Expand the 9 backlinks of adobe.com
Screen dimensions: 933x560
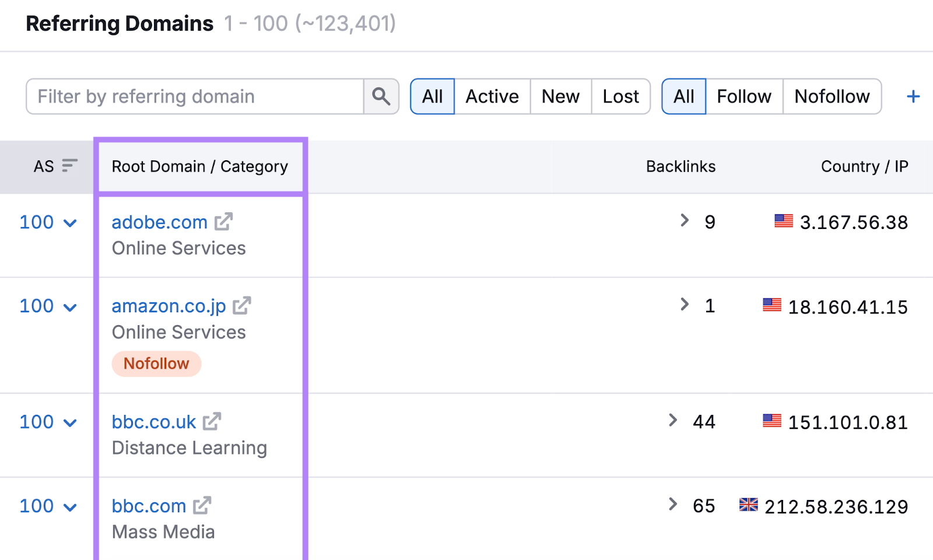tap(685, 220)
